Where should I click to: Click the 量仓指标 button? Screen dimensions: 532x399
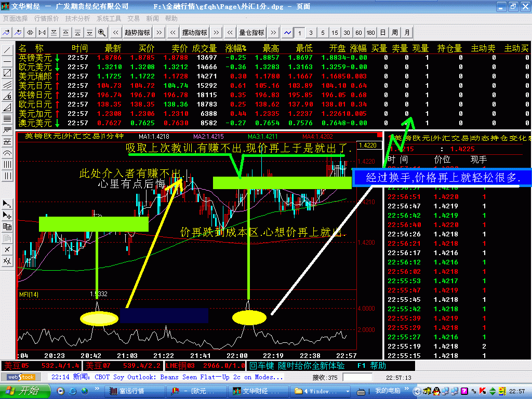252,33
